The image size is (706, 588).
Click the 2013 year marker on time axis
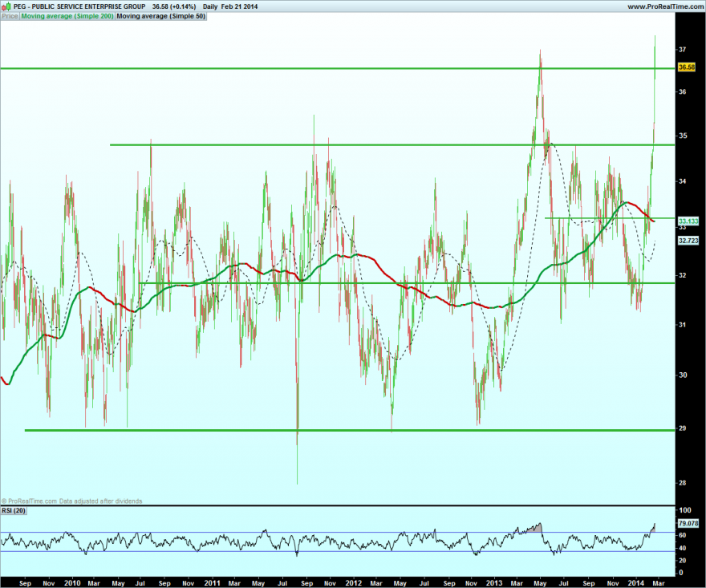tap(494, 583)
